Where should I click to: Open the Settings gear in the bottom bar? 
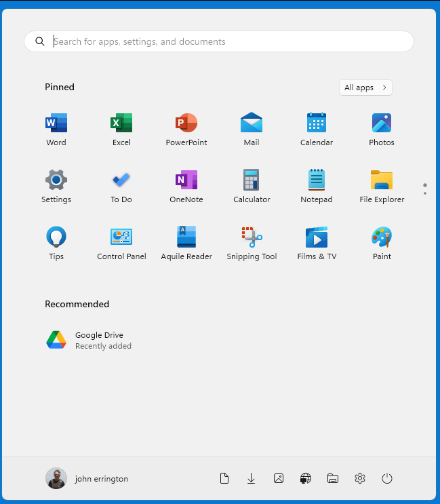click(360, 478)
